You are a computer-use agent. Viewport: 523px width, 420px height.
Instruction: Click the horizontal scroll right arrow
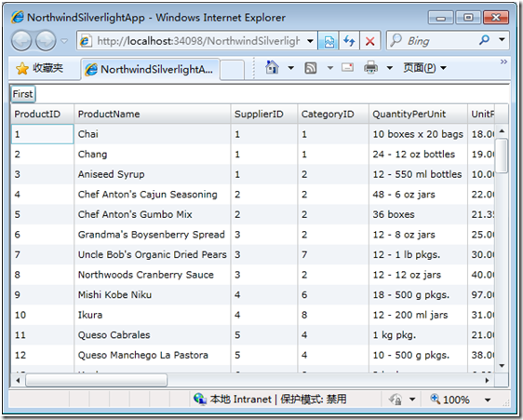(488, 380)
